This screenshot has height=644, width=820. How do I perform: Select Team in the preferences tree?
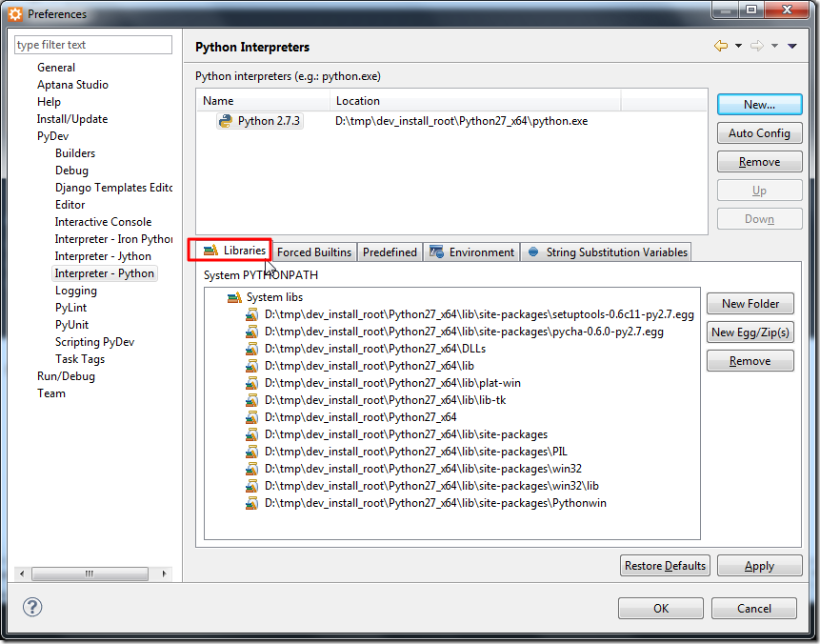click(x=51, y=393)
